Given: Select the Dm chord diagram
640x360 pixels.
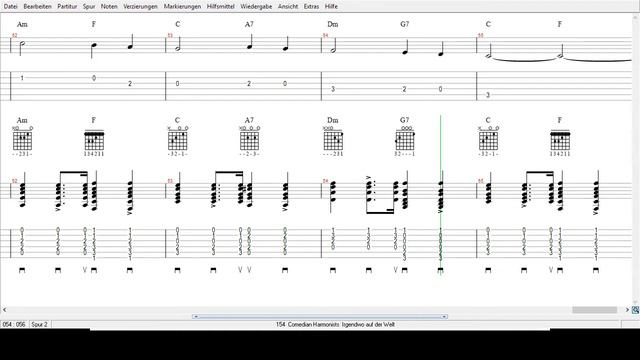Looking at the screenshot, I should tap(333, 141).
